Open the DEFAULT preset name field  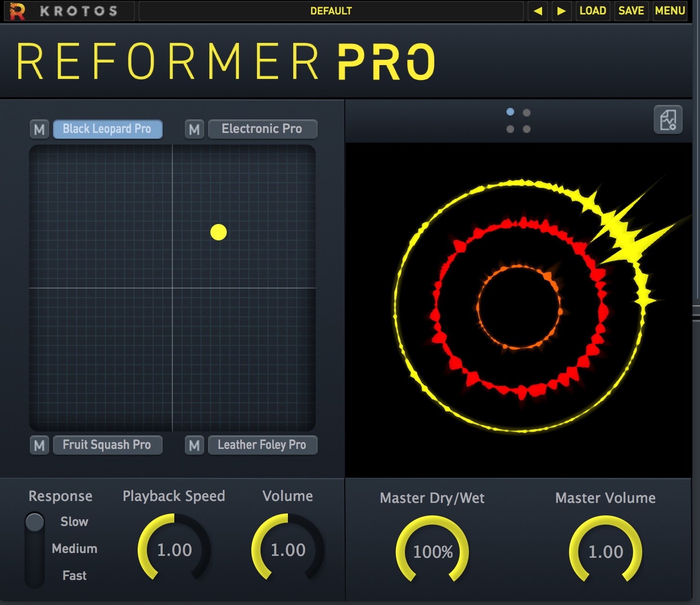[x=331, y=11]
